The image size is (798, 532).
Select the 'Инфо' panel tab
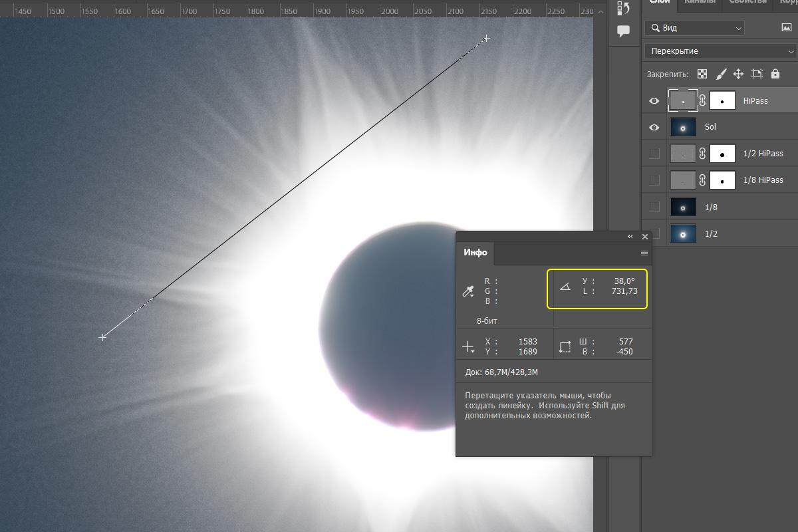475,253
